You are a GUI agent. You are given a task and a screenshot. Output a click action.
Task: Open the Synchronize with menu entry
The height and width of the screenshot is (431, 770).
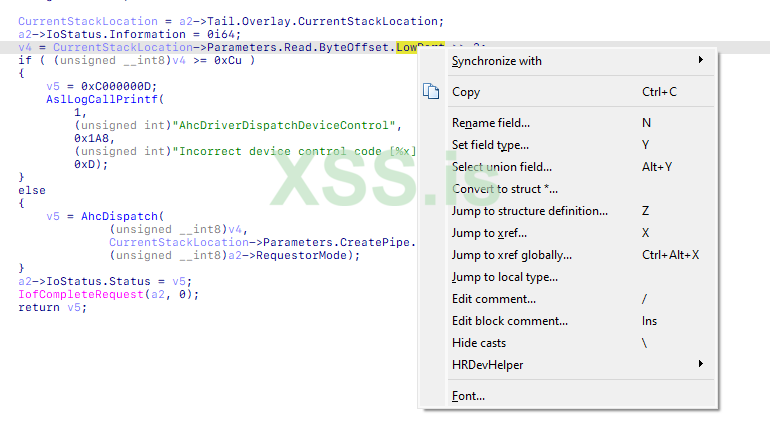497,61
